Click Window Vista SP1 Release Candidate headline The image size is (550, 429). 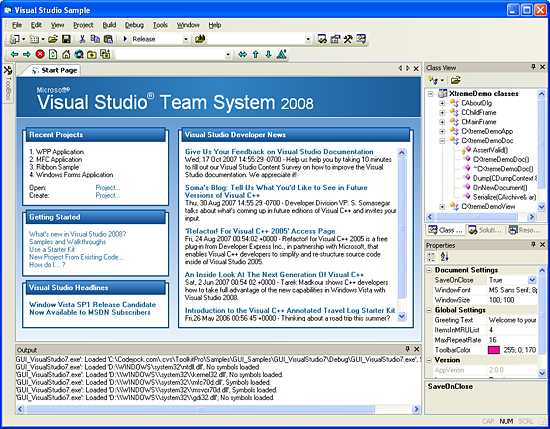pyautogui.click(x=92, y=308)
